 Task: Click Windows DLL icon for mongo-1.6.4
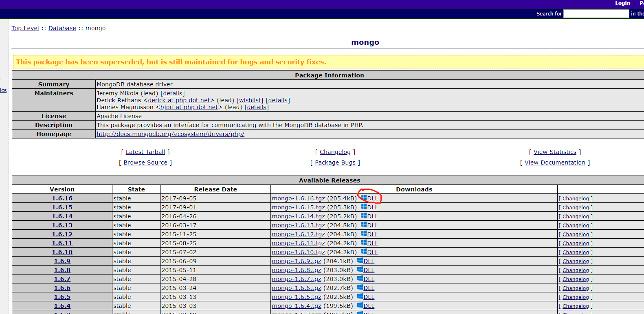pyautogui.click(x=360, y=305)
